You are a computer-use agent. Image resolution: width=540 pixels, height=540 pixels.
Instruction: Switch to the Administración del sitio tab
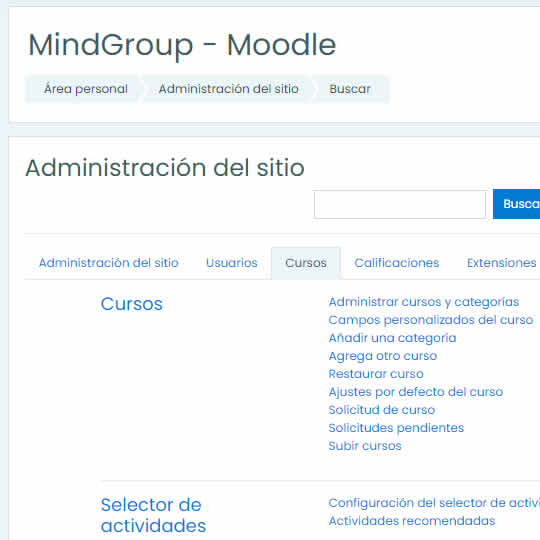[x=108, y=263]
